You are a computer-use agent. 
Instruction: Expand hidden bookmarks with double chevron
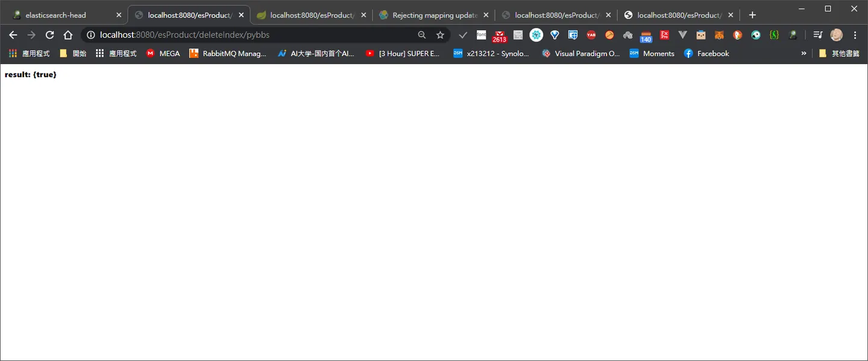coord(804,54)
